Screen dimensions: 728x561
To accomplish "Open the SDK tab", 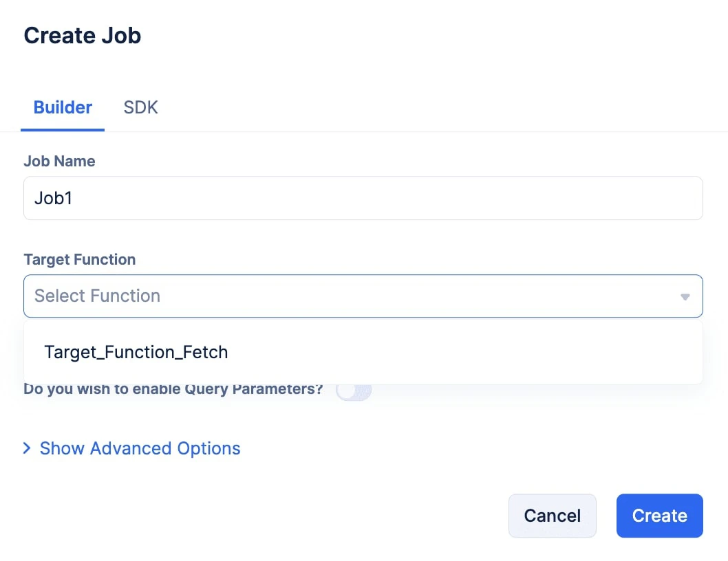I will pos(140,107).
